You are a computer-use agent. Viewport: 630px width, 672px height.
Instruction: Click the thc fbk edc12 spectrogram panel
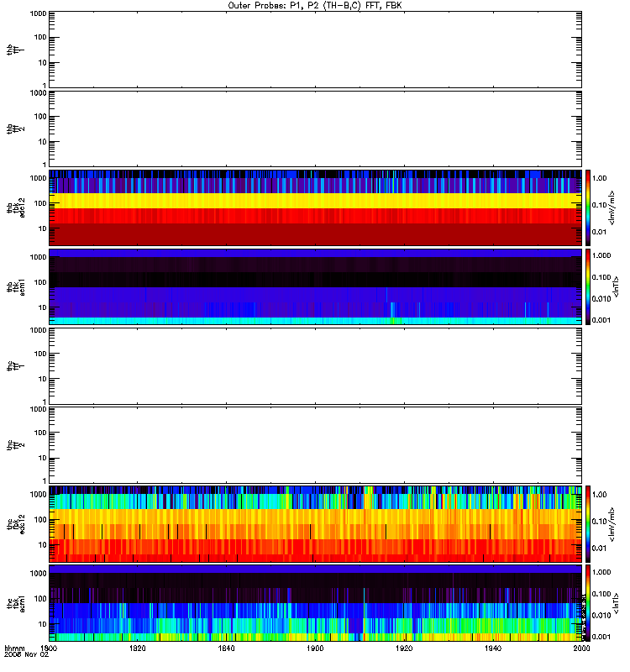tap(315, 523)
